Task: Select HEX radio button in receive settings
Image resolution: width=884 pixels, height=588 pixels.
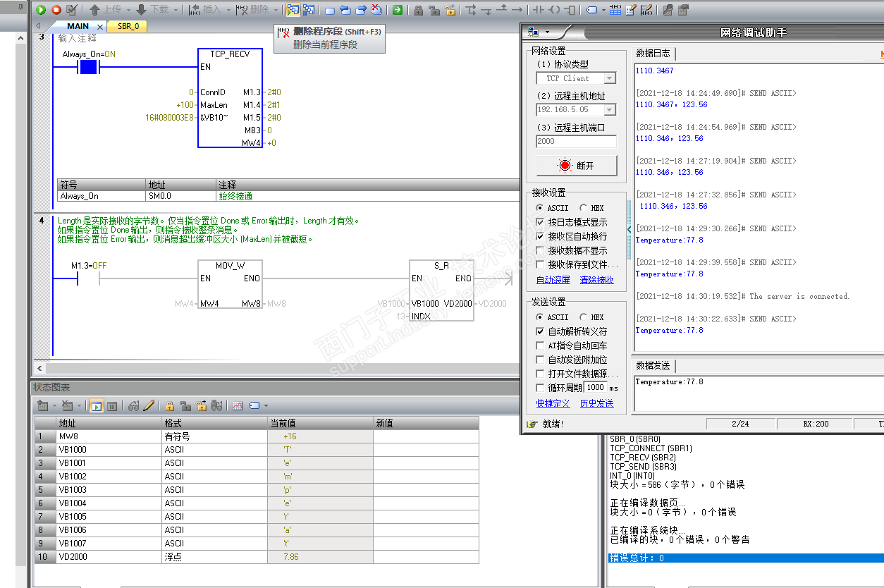Action: 583,208
